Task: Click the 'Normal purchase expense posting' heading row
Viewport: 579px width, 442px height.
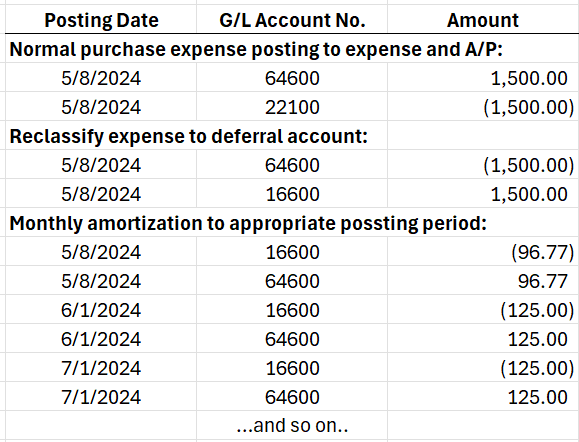Action: point(292,49)
